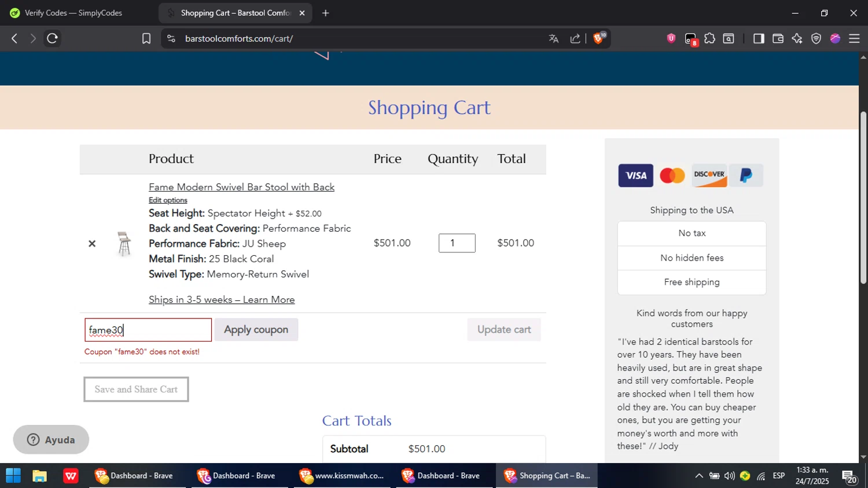The image size is (868, 488).
Task: Close the Shopping Cart tab
Action: coord(301,13)
